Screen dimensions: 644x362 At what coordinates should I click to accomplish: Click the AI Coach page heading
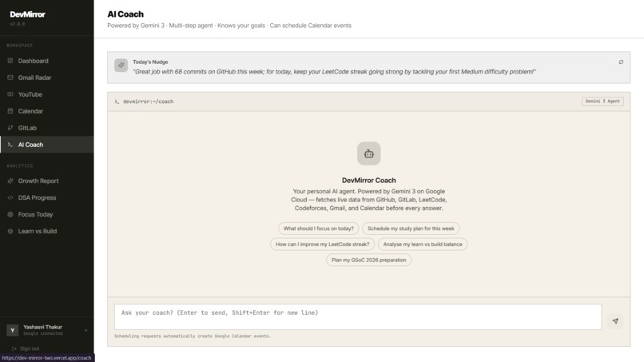click(125, 14)
